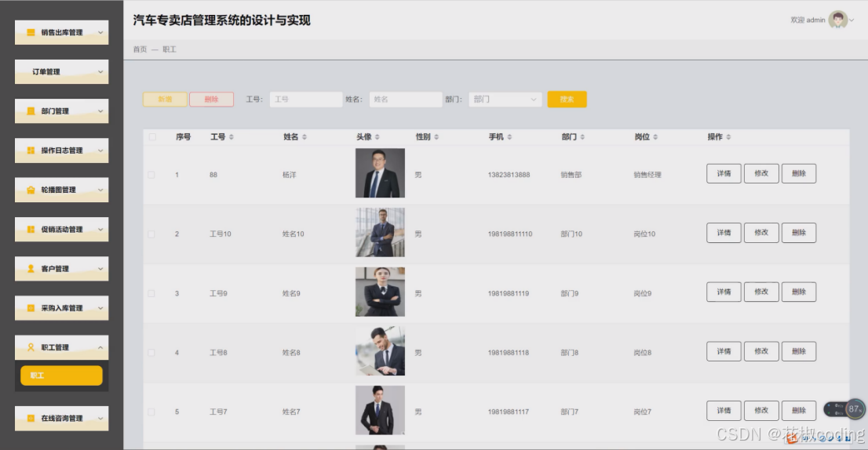Click the 职工 breadcrumb
This screenshot has height=450, width=868.
point(170,49)
